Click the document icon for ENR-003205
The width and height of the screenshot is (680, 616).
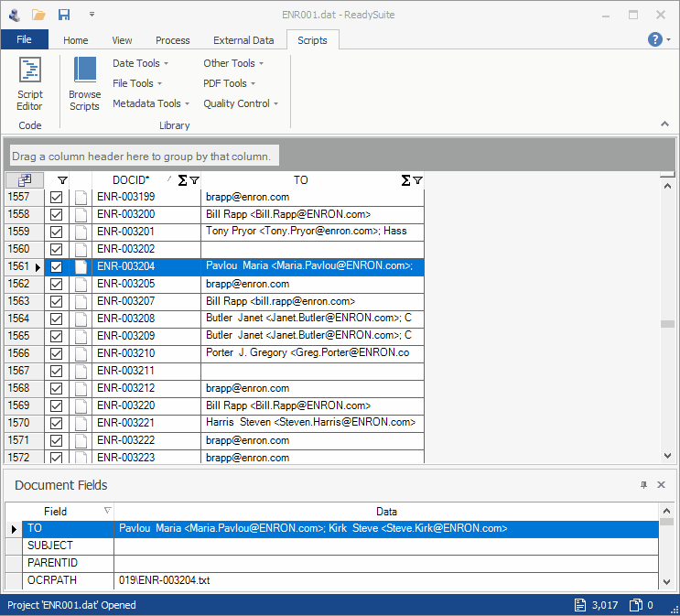[81, 284]
